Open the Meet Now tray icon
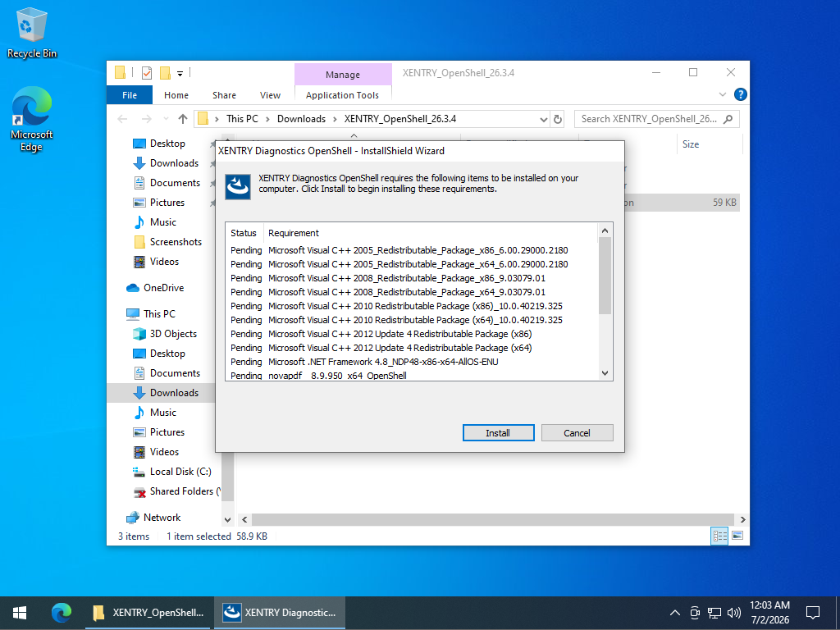 coord(695,612)
